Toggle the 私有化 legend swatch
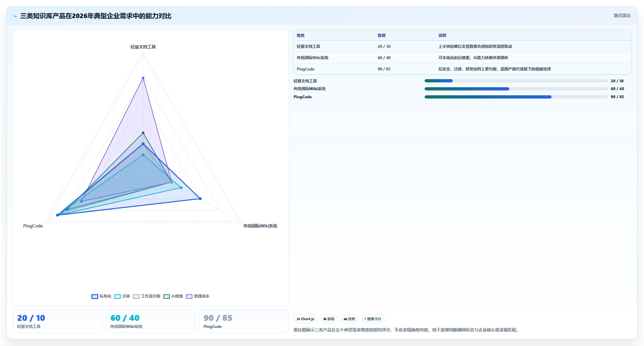This screenshot has width=644, height=346. click(95, 296)
